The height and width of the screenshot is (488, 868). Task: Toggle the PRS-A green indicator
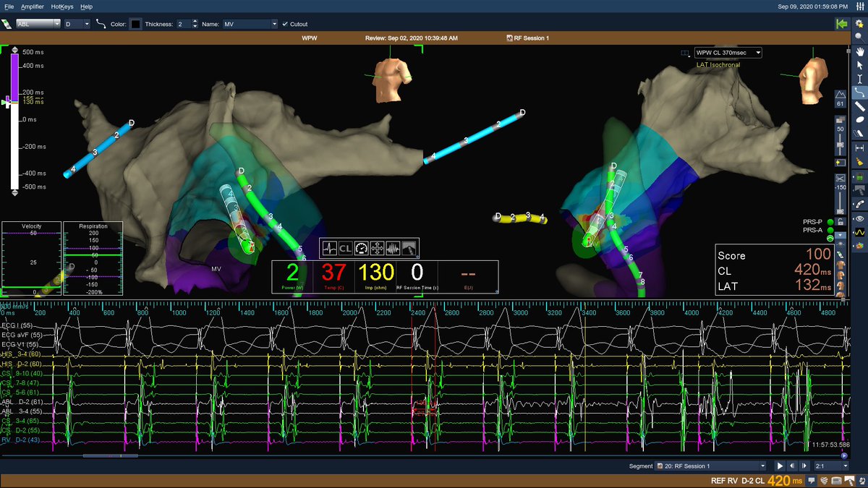click(830, 231)
